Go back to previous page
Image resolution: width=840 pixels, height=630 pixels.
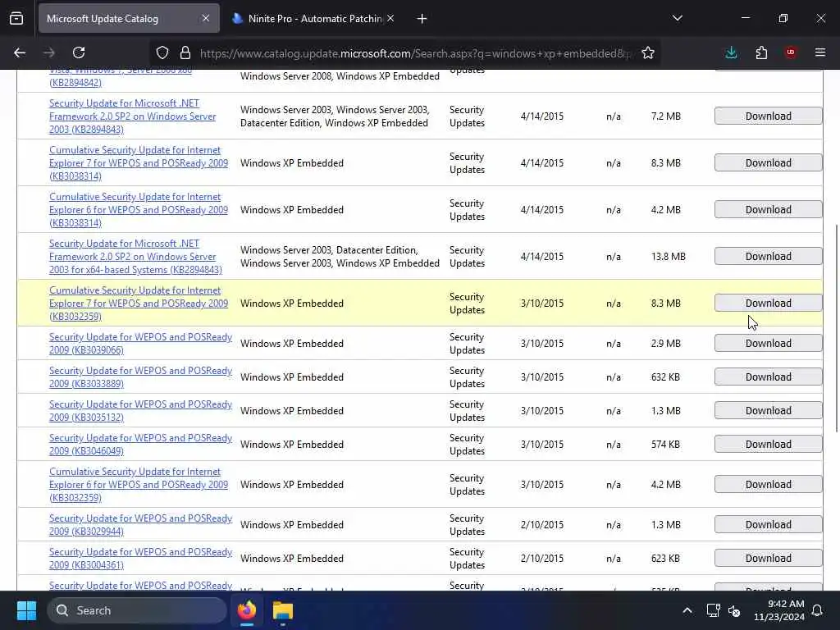coord(20,52)
